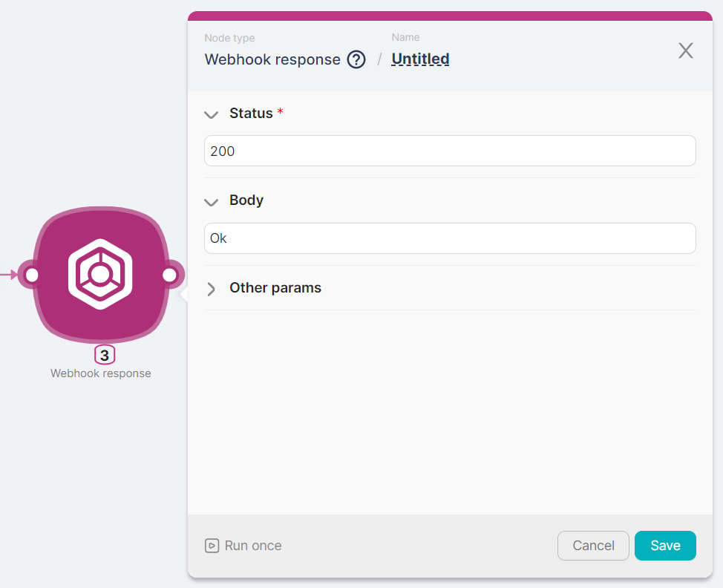Save the node settings
The height and width of the screenshot is (588, 723).
pos(664,546)
